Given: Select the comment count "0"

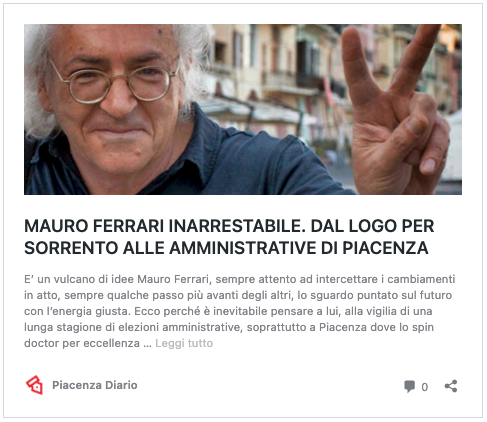Looking at the screenshot, I should point(424,387).
